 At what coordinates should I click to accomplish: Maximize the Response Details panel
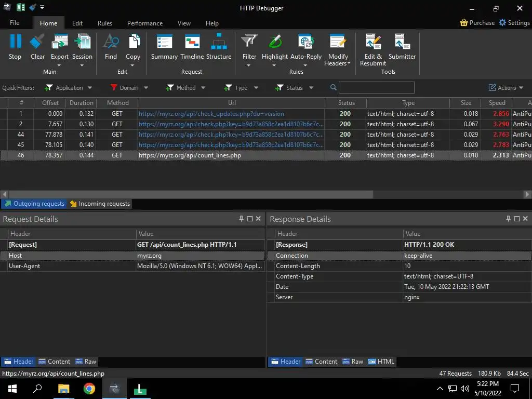click(x=517, y=219)
